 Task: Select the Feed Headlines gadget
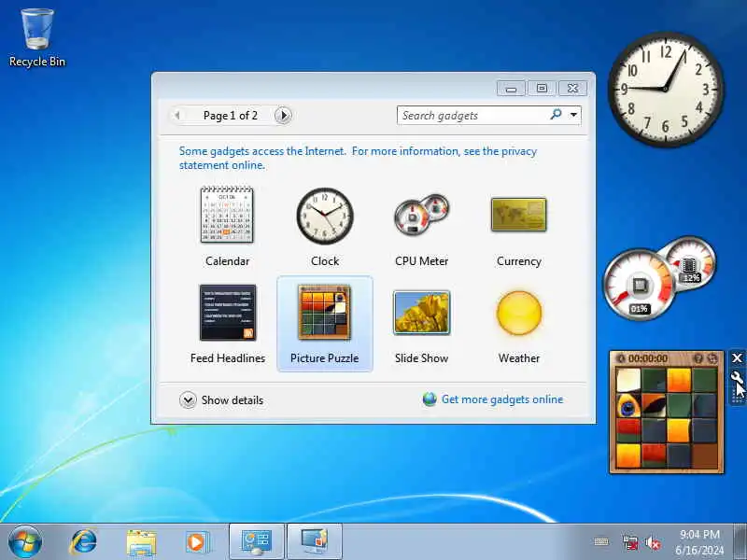tap(228, 324)
